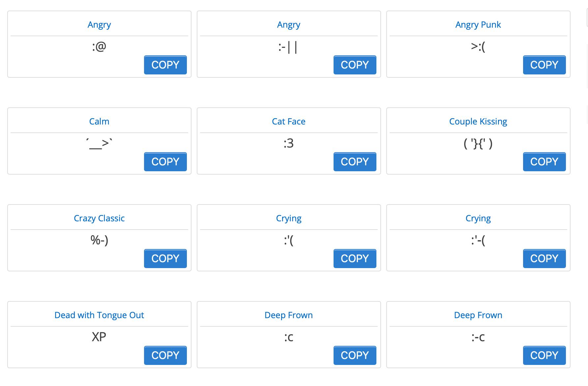588x386 pixels.
Task: Click the >:( emoticon text
Action: tap(478, 47)
